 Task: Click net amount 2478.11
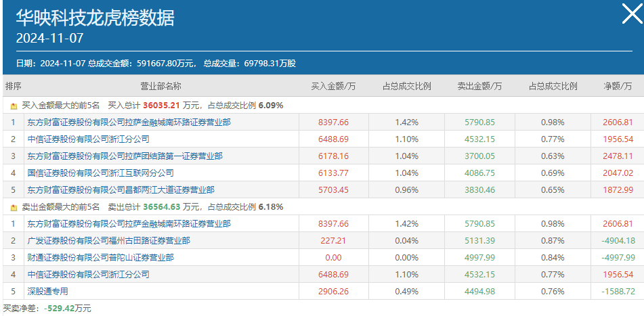tap(618, 156)
